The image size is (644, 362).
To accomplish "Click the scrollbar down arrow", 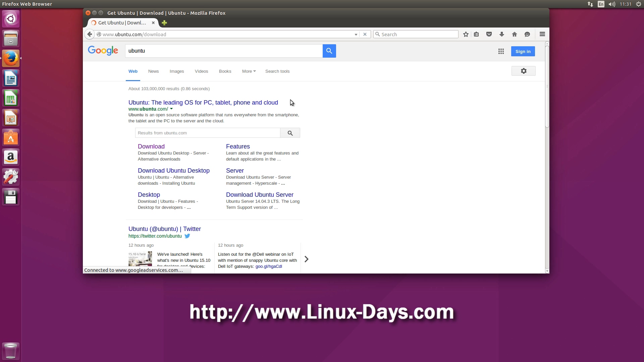I will point(547,271).
